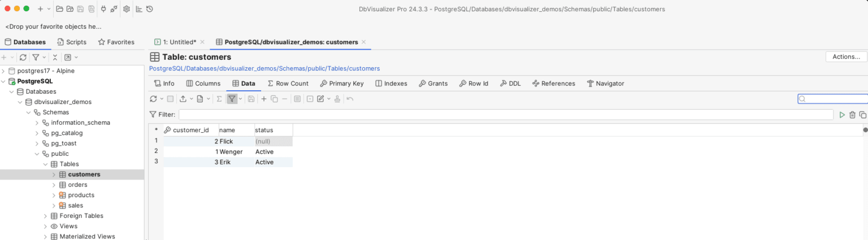Select the products table in tree
This screenshot has height=240, width=868.
pos(81,195)
